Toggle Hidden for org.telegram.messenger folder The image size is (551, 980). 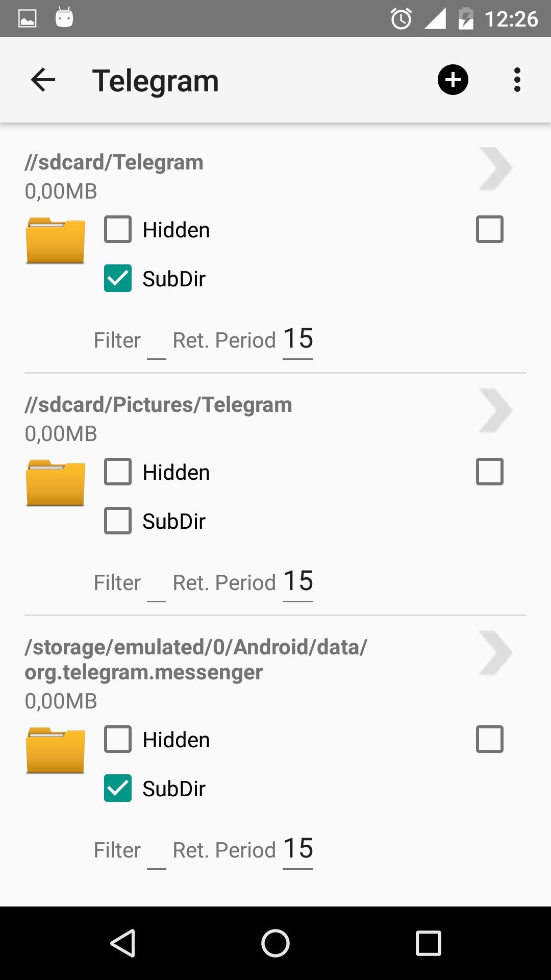(118, 739)
